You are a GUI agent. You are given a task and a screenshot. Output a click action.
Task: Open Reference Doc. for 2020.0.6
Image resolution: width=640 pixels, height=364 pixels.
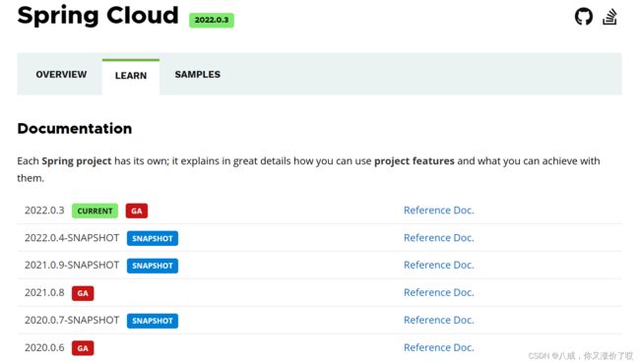(439, 347)
